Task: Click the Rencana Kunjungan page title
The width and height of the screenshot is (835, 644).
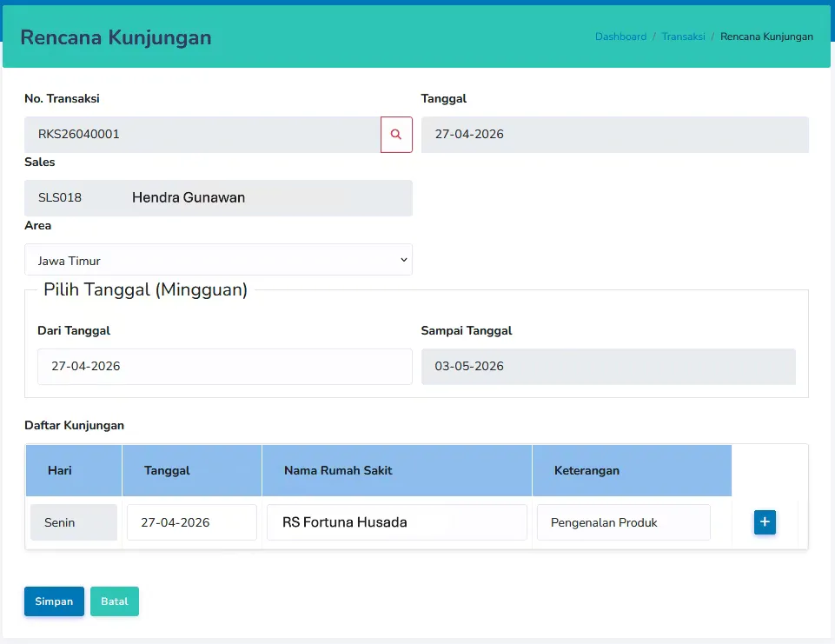Action: click(116, 37)
